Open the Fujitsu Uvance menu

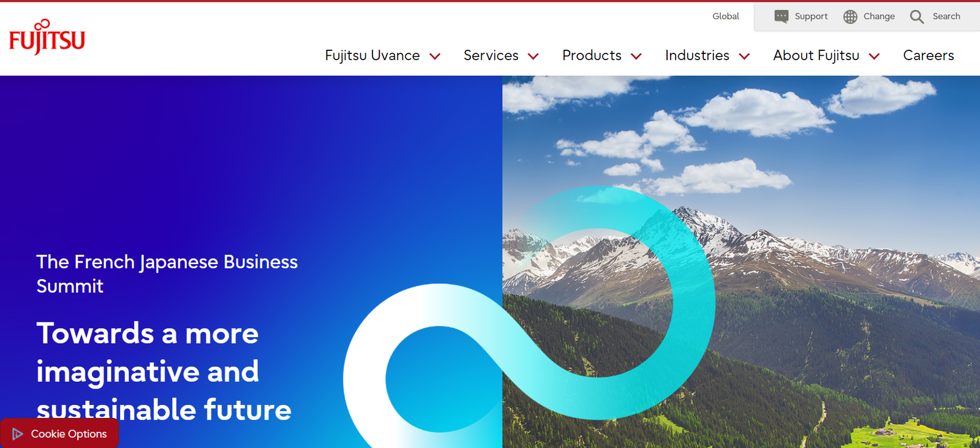[x=372, y=55]
